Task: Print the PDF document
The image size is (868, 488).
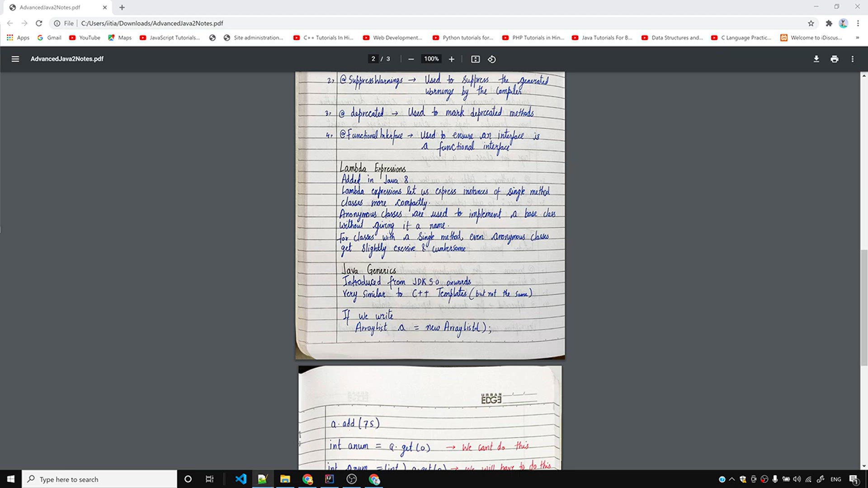Action: click(835, 59)
